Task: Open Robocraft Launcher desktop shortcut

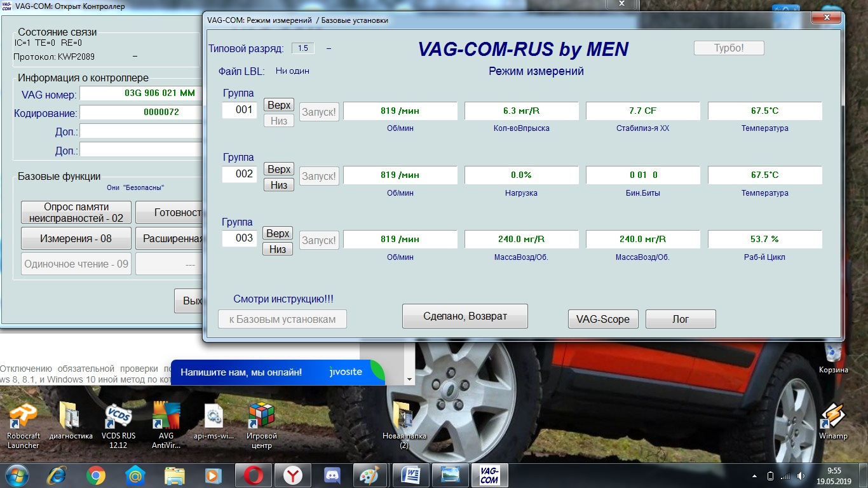Action: 24,426
